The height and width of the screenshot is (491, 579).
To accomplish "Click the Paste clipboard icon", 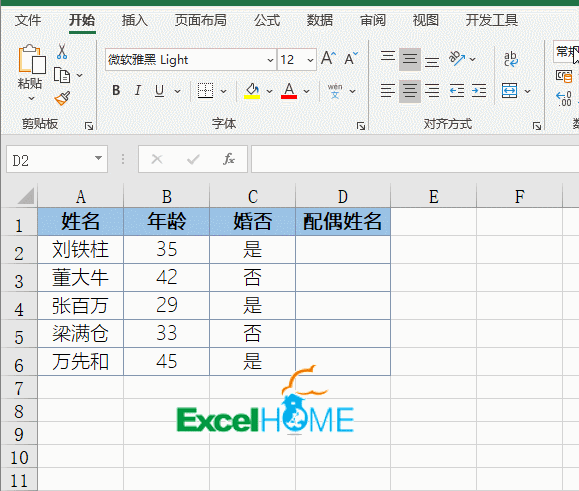I will [x=32, y=59].
